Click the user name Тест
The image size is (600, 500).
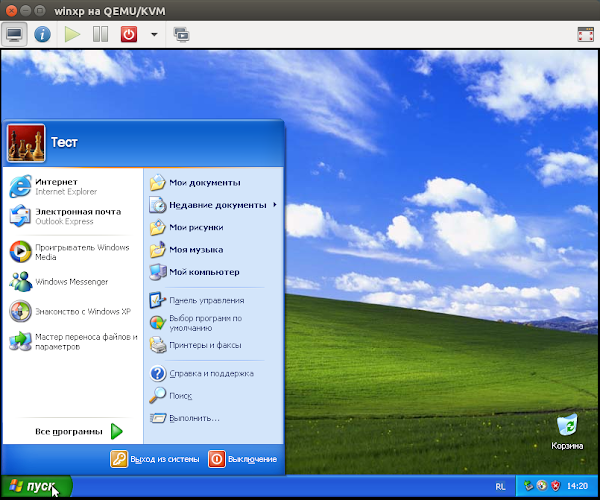(x=64, y=143)
